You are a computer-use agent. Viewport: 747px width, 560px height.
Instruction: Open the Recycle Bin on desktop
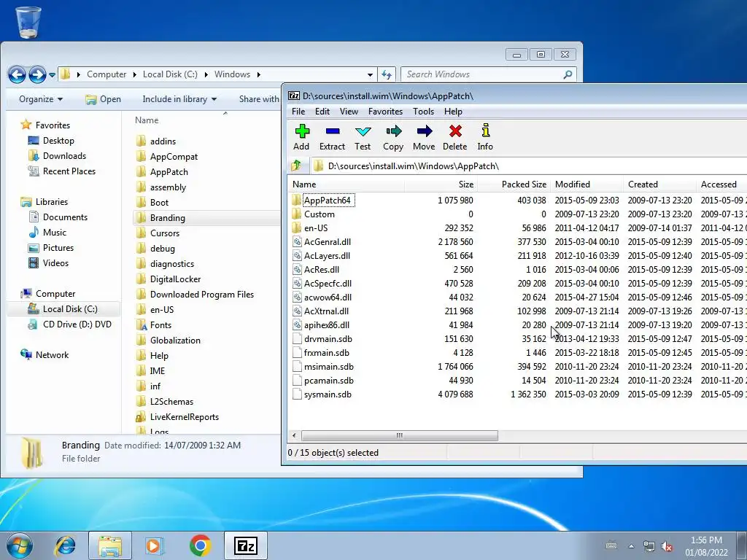tap(28, 22)
